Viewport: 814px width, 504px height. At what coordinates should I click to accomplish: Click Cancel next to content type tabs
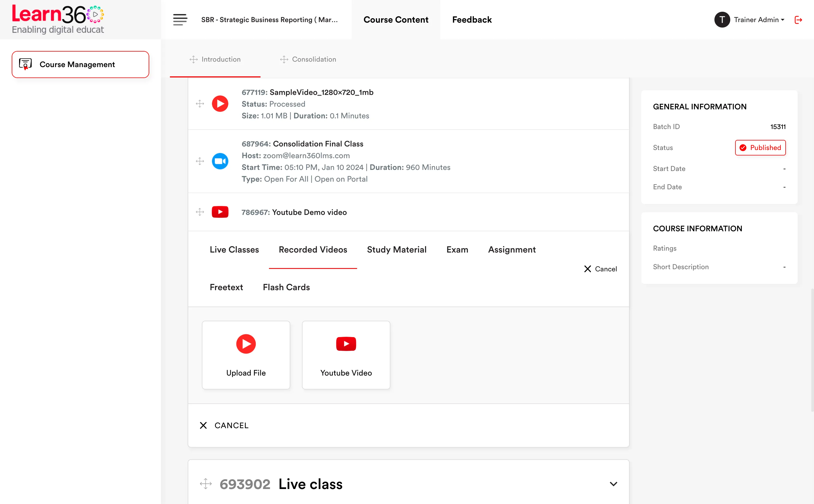pyautogui.click(x=600, y=269)
